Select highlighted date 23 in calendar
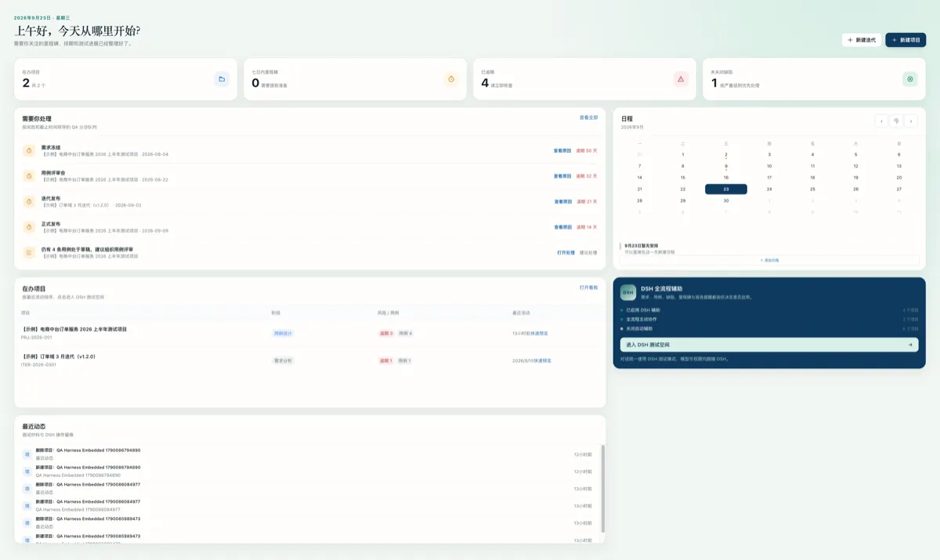The width and height of the screenshot is (940, 560). pos(726,189)
